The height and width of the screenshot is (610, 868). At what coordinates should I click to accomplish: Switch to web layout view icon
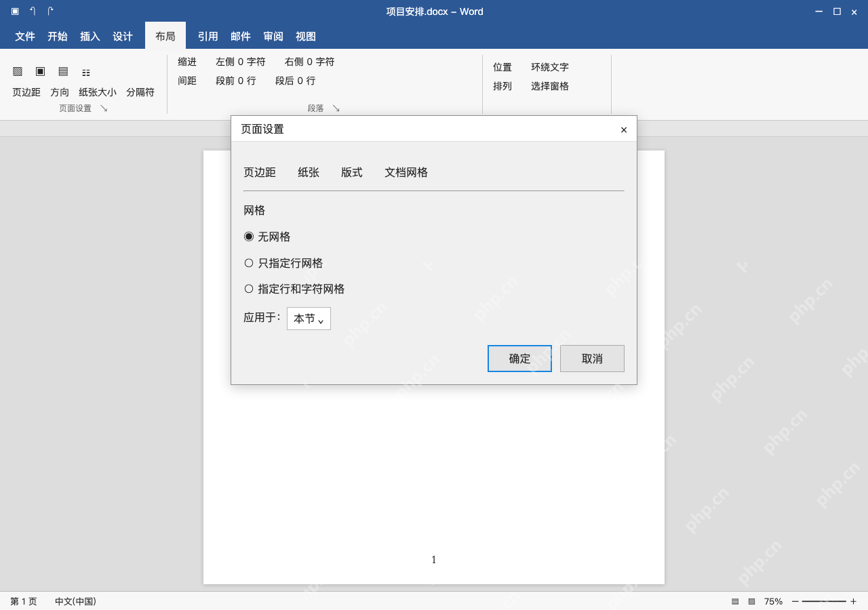(751, 601)
